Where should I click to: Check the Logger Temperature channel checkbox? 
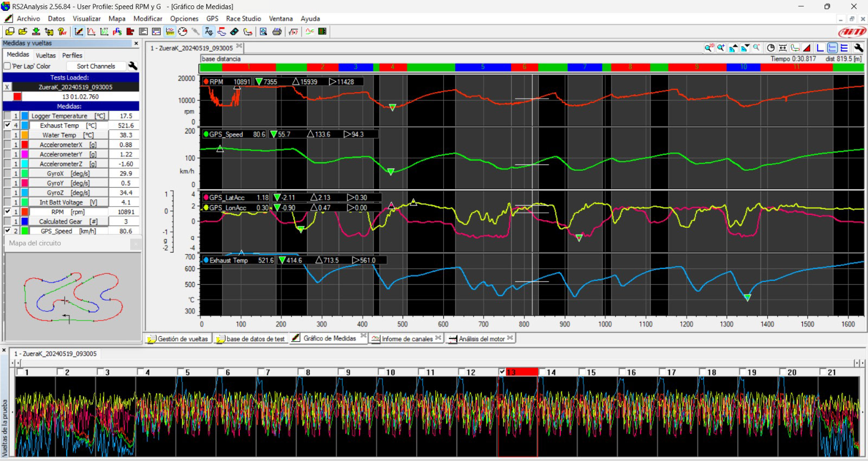[x=7, y=116]
